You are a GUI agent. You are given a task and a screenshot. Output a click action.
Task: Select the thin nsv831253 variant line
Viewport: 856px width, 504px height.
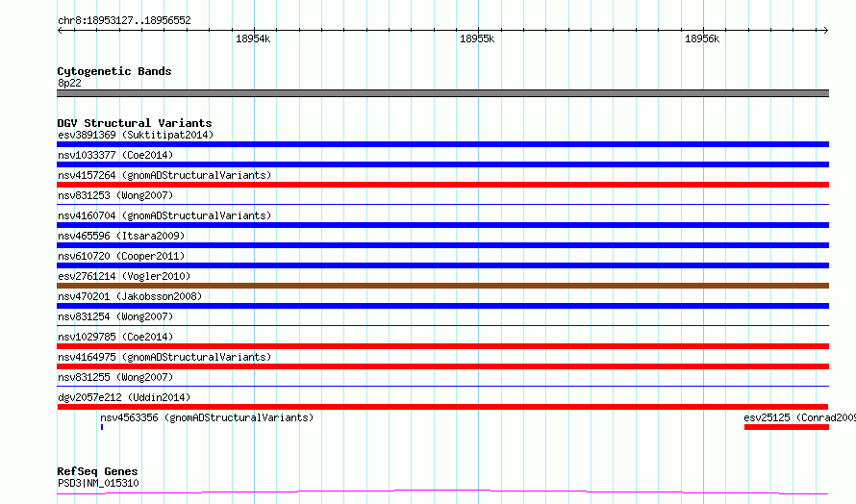(x=442, y=204)
